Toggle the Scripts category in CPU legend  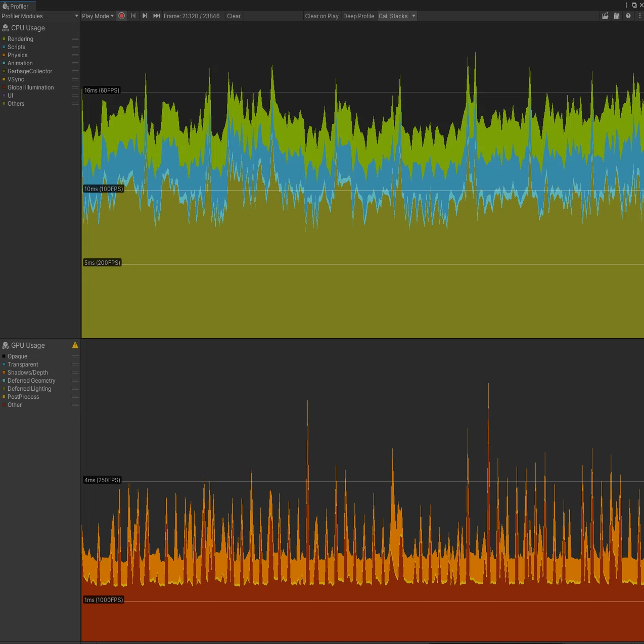(16, 47)
